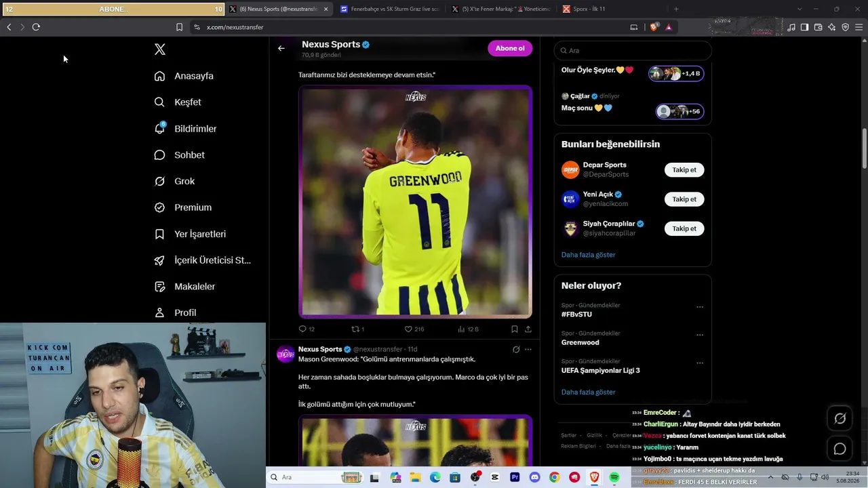Open Sohbet messages in sidebar
The image size is (868, 488).
(179, 155)
